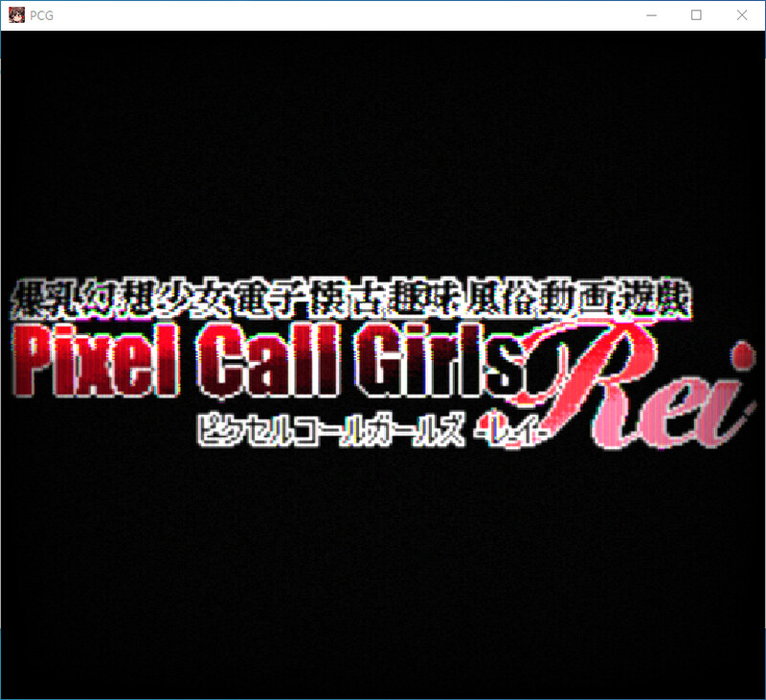766x700 pixels.
Task: Maximize the PCG game window
Action: 696,15
